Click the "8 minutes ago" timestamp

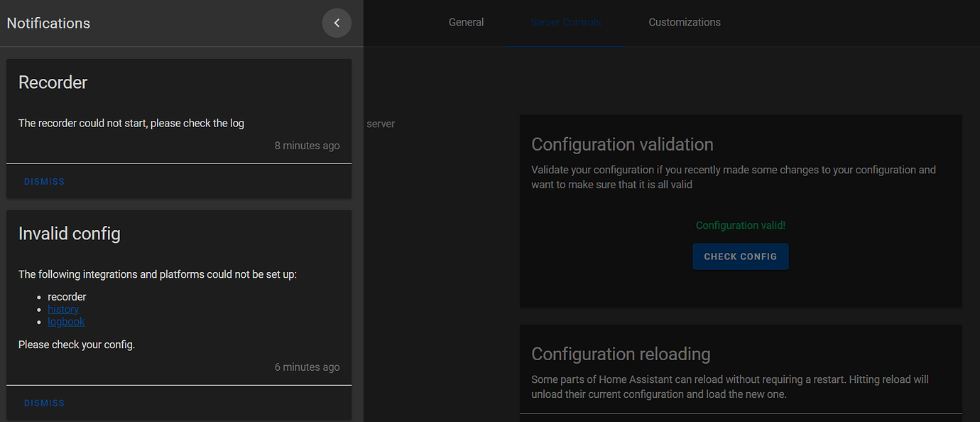point(307,146)
